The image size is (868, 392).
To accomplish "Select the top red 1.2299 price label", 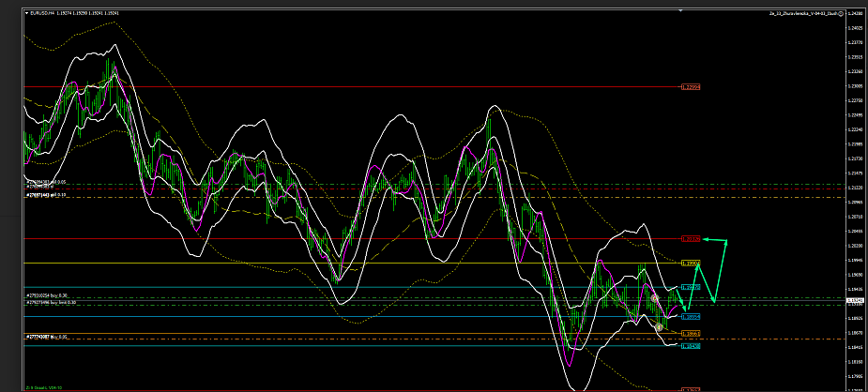I will [691, 86].
